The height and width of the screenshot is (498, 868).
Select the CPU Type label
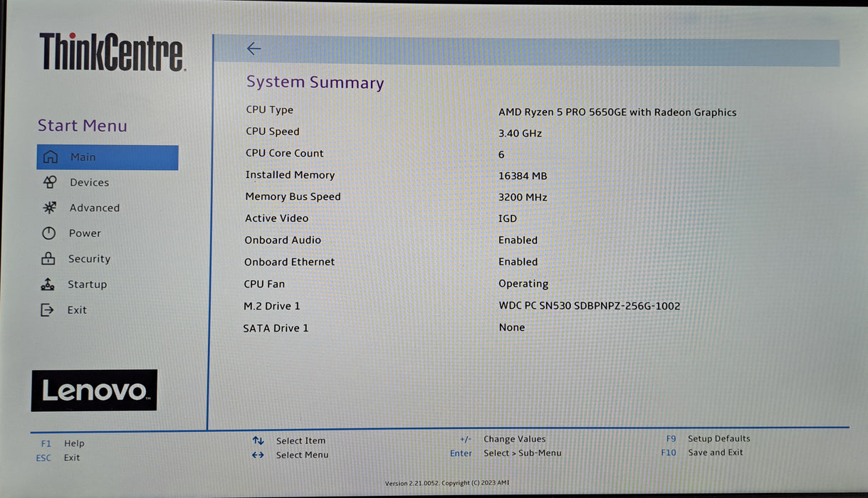coord(270,110)
